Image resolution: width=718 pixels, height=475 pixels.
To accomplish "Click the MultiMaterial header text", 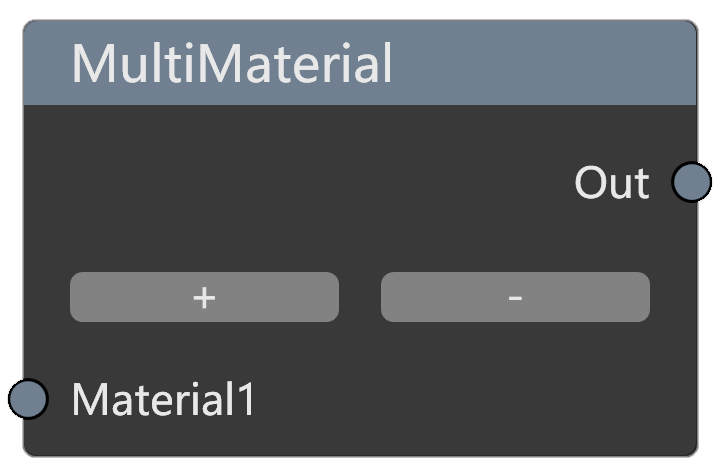I will pyautogui.click(x=232, y=64).
